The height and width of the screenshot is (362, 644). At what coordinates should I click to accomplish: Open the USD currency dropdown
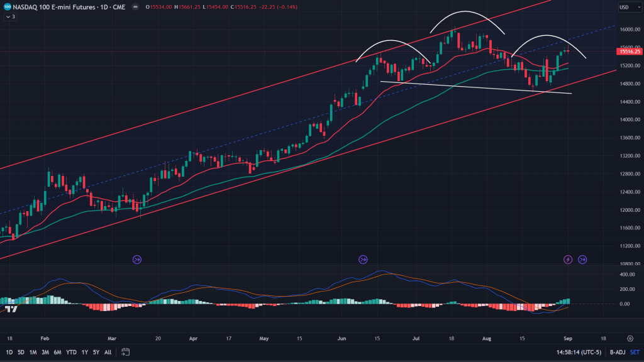tap(626, 8)
